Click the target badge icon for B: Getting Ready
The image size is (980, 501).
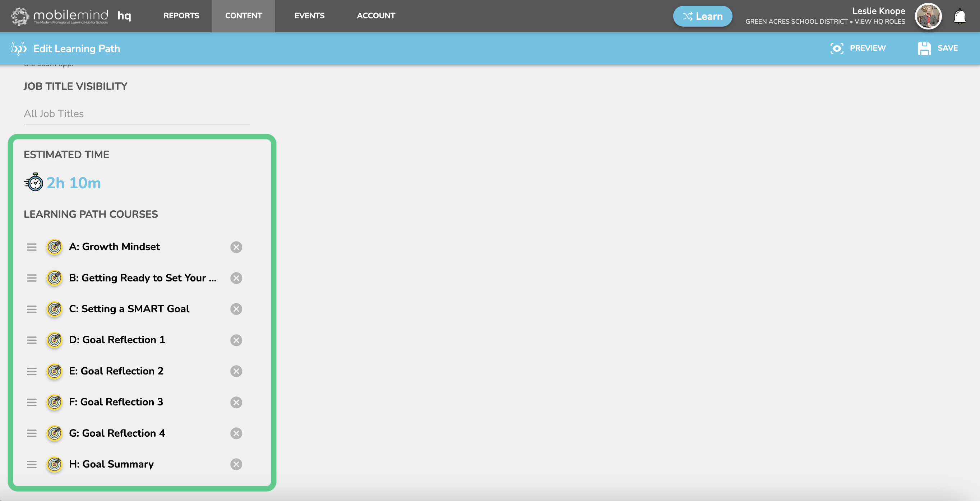54,278
